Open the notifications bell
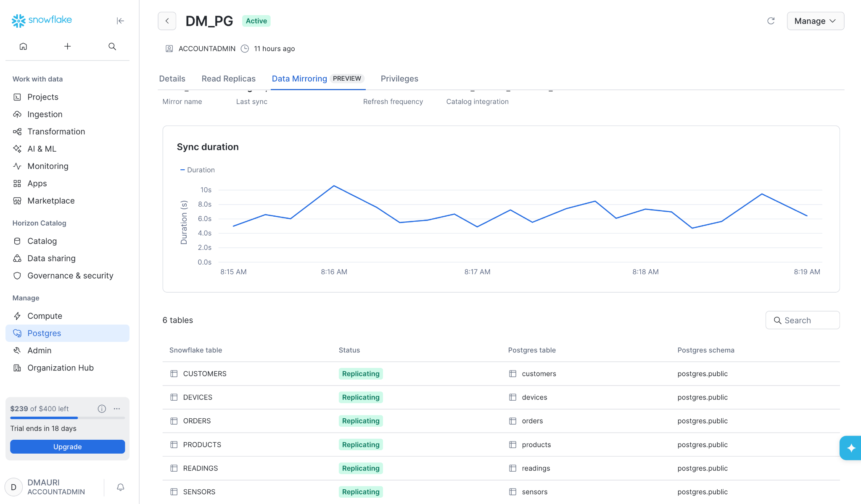 click(x=120, y=487)
